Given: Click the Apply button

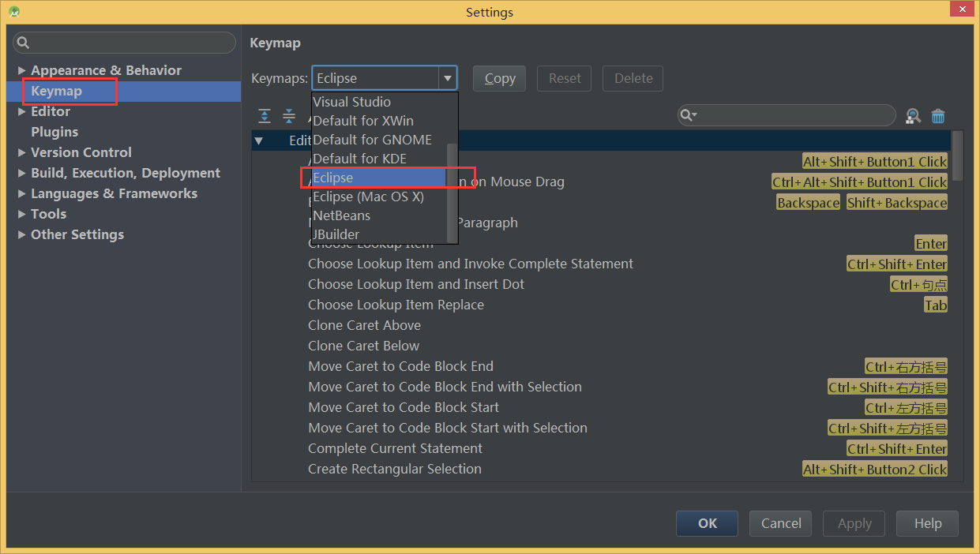Looking at the screenshot, I should tap(854, 523).
